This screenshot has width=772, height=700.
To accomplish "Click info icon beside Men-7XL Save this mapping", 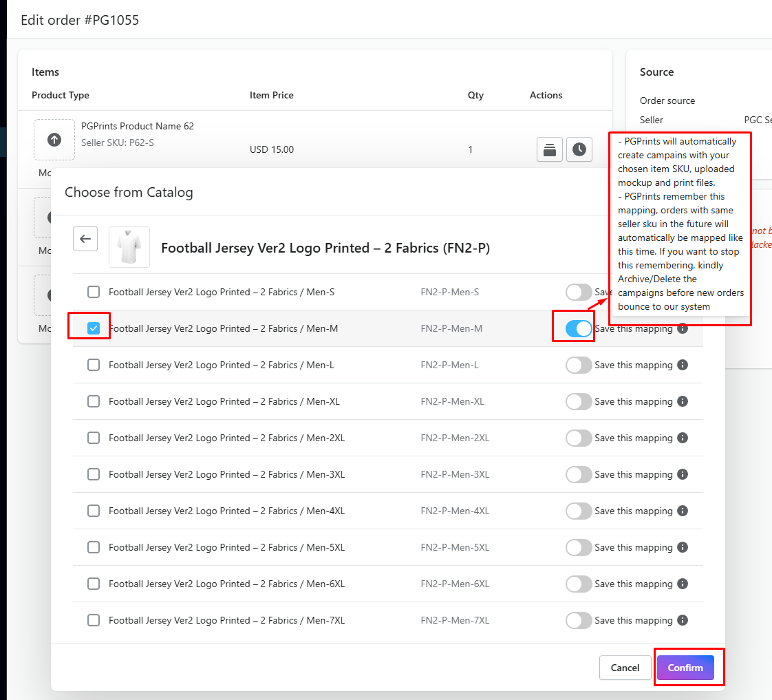I will pos(683,621).
